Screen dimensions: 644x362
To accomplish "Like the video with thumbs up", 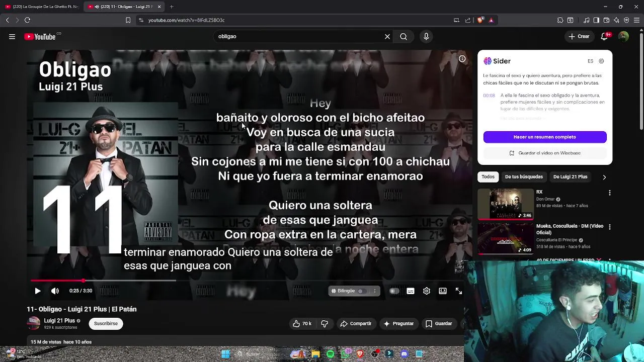I will click(302, 323).
